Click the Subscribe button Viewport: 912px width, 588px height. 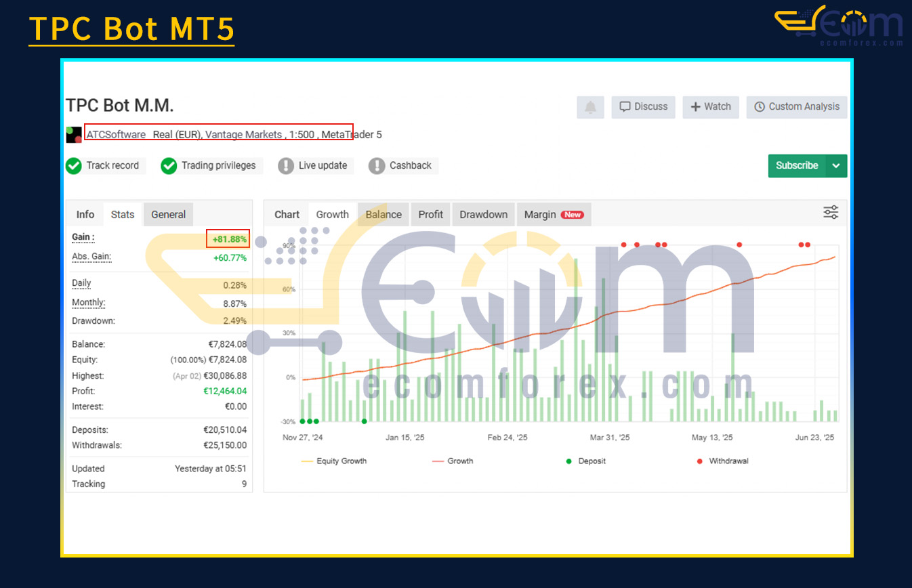[797, 166]
